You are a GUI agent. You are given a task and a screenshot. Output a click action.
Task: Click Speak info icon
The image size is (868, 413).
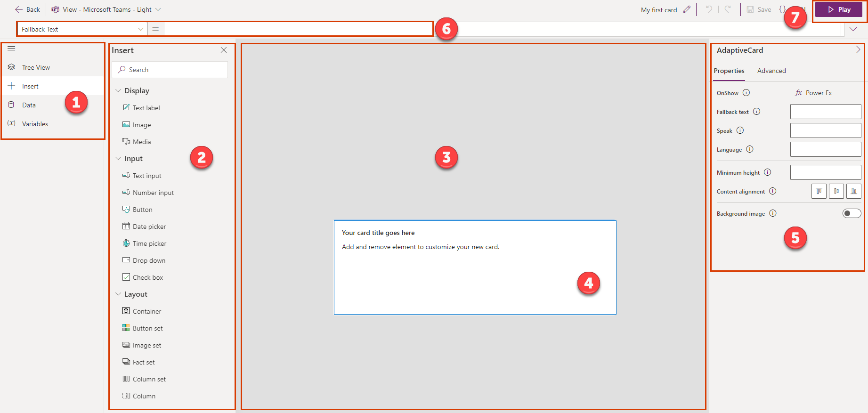pyautogui.click(x=740, y=130)
